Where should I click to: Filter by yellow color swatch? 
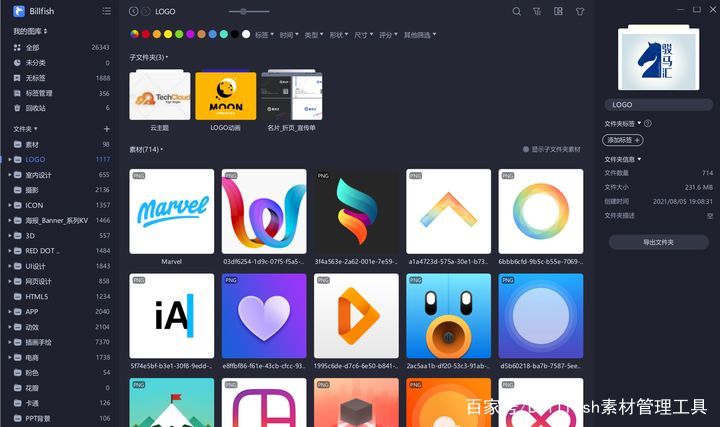pos(168,34)
